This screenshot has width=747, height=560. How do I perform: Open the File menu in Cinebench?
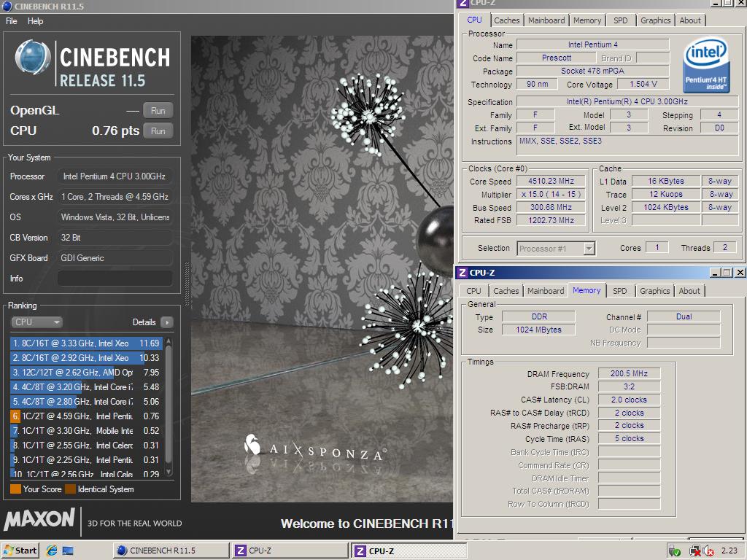pos(12,21)
